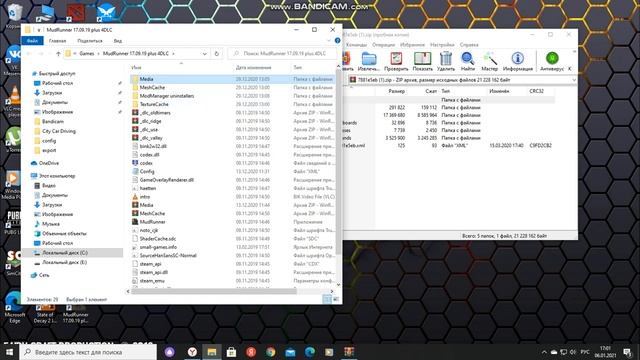Open the WinRAR archive path dropdown

click(573, 80)
